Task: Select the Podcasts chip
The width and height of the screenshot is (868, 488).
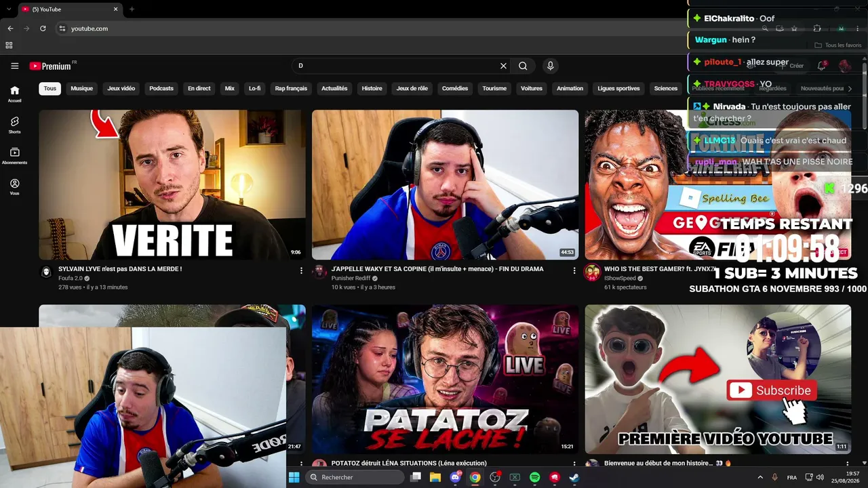Action: pos(161,88)
